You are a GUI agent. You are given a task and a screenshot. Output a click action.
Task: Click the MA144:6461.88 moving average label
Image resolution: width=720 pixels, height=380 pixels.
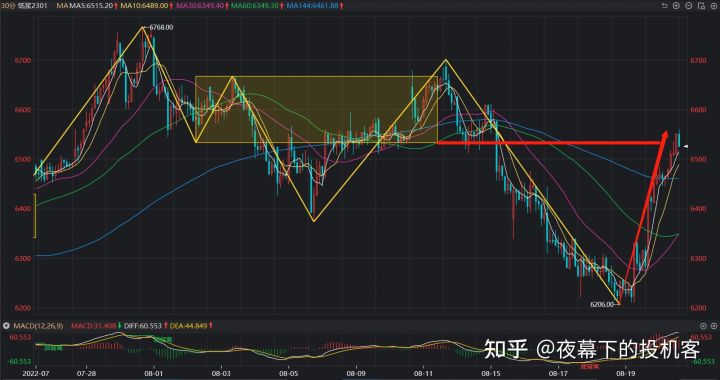coord(313,6)
